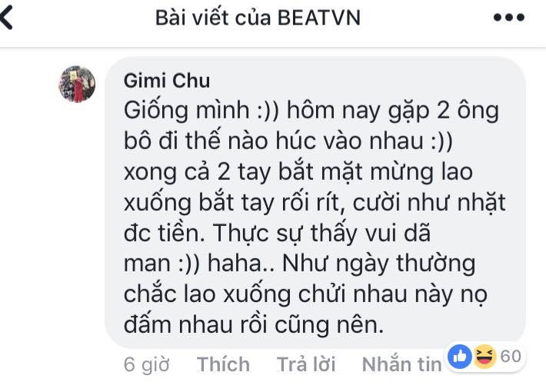Tap the comment's first line starting Giống mình
This screenshot has width=546, height=392.
[x=311, y=111]
